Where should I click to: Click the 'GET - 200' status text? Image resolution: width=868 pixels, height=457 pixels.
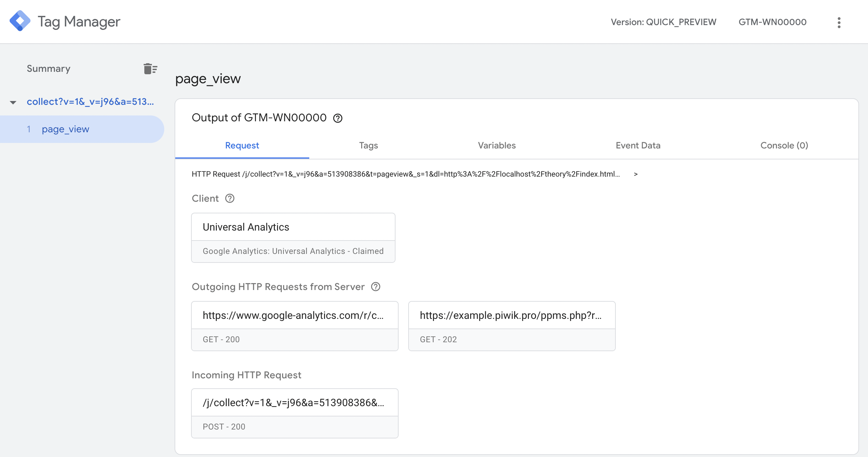coord(221,339)
